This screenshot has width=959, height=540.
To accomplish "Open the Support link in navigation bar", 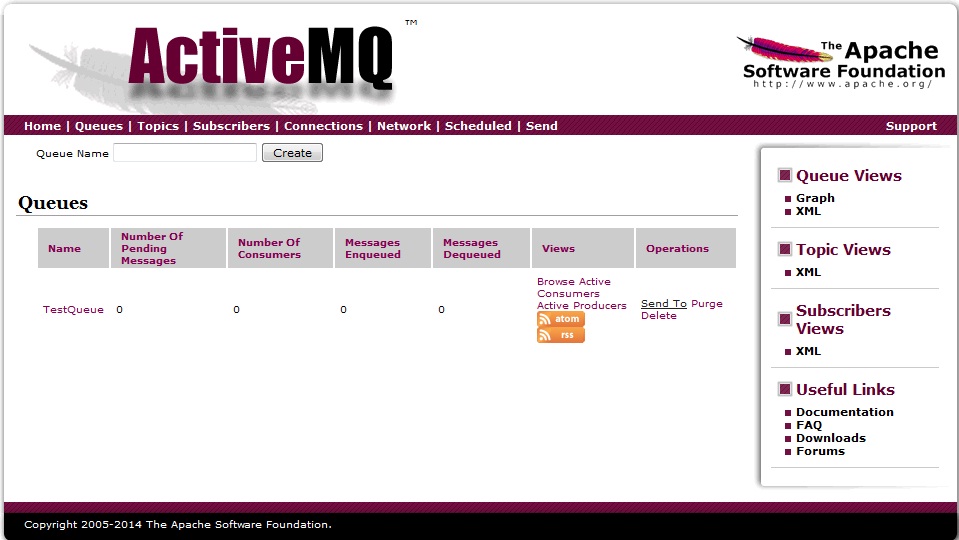I will [911, 126].
